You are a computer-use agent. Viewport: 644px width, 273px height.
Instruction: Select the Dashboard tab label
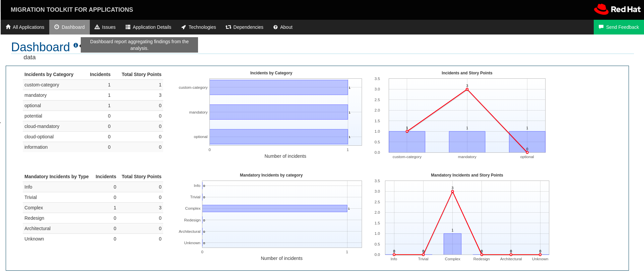coord(73,27)
